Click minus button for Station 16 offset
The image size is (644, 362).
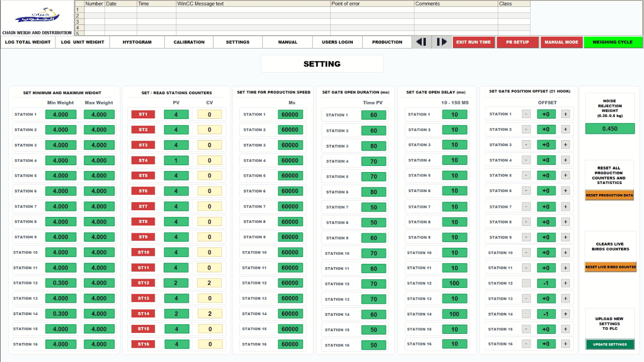tap(526, 344)
